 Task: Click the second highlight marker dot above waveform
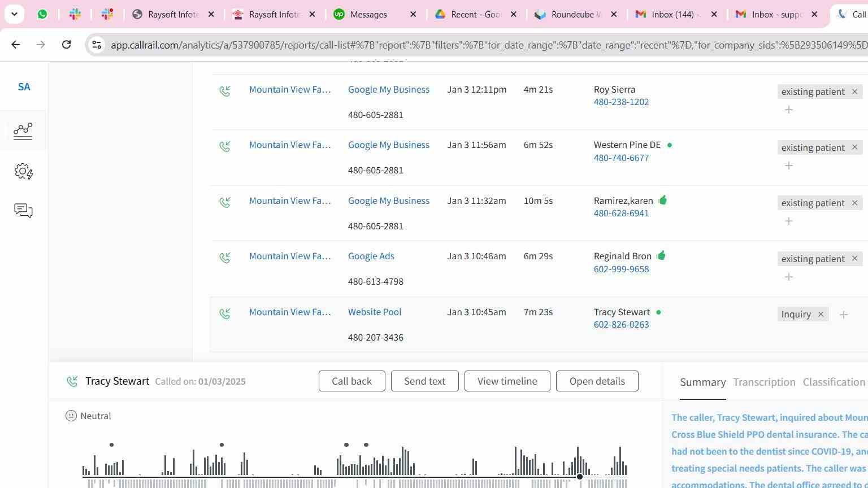[222, 445]
